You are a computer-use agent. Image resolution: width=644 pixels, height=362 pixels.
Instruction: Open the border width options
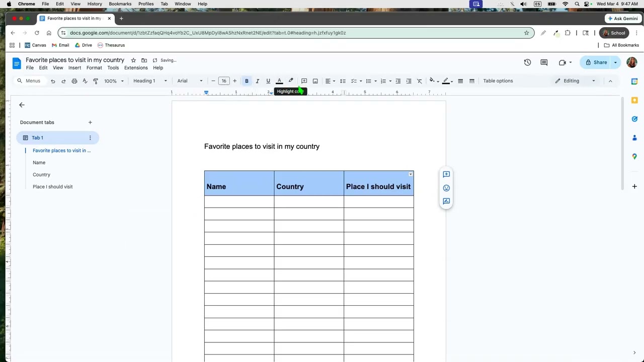click(x=460, y=81)
